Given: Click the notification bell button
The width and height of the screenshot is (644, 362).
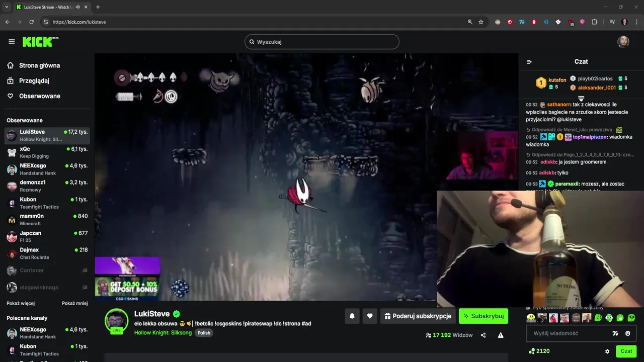Looking at the screenshot, I should [x=352, y=316].
